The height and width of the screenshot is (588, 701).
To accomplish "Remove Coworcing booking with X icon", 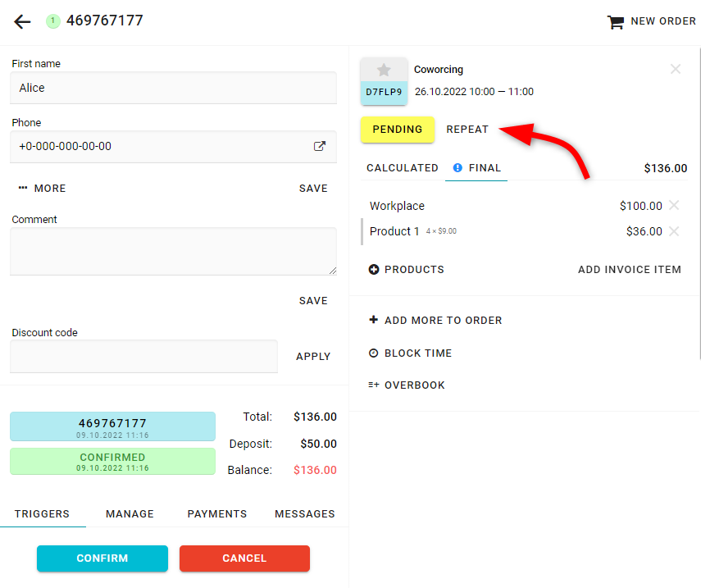I will 675,69.
